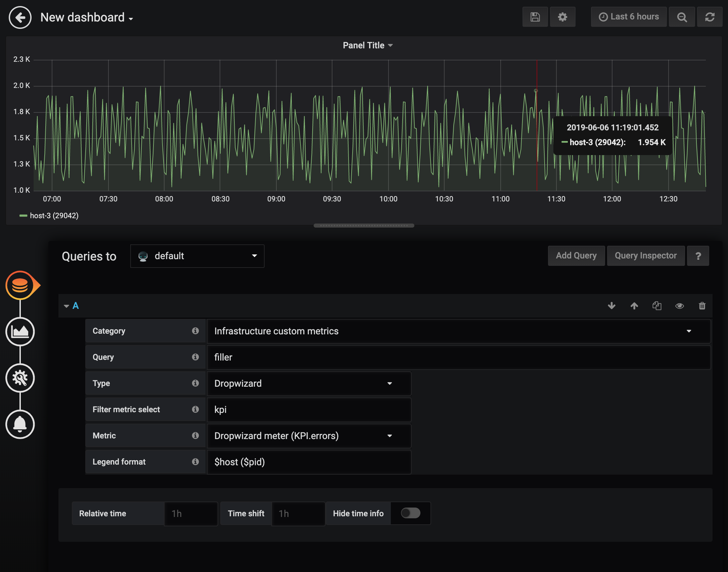Open the General settings tab icon
Screen dimensions: 728x572
20,378
